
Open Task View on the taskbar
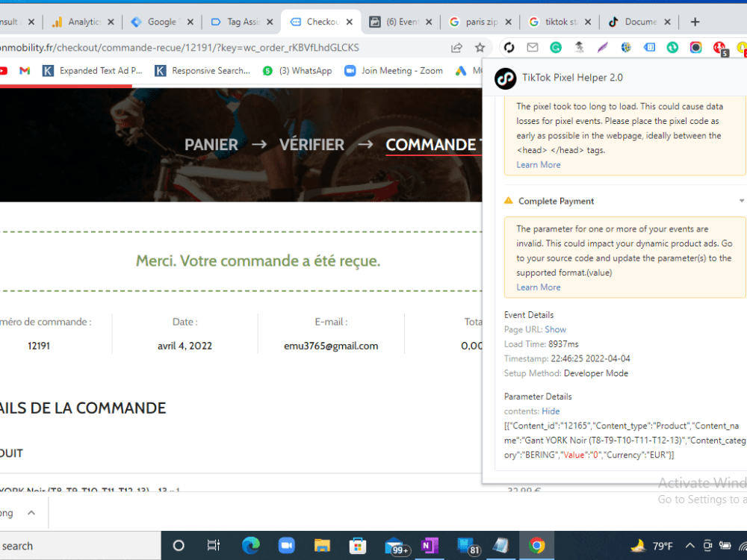214,546
